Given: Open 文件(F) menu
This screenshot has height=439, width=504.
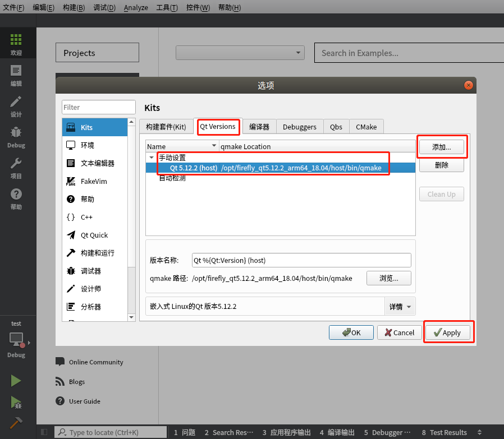Looking at the screenshot, I should tap(13, 7).
